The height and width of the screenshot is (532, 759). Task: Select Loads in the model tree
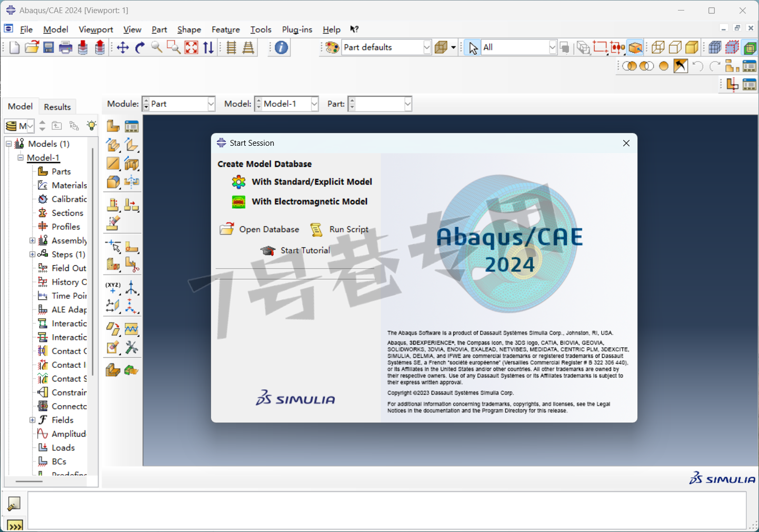(x=57, y=448)
